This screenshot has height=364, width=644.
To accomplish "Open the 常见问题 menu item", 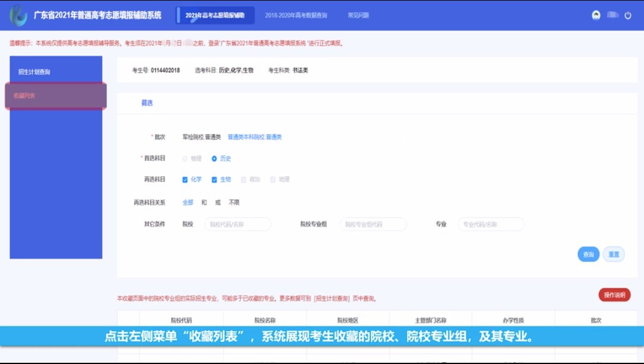I will (358, 15).
